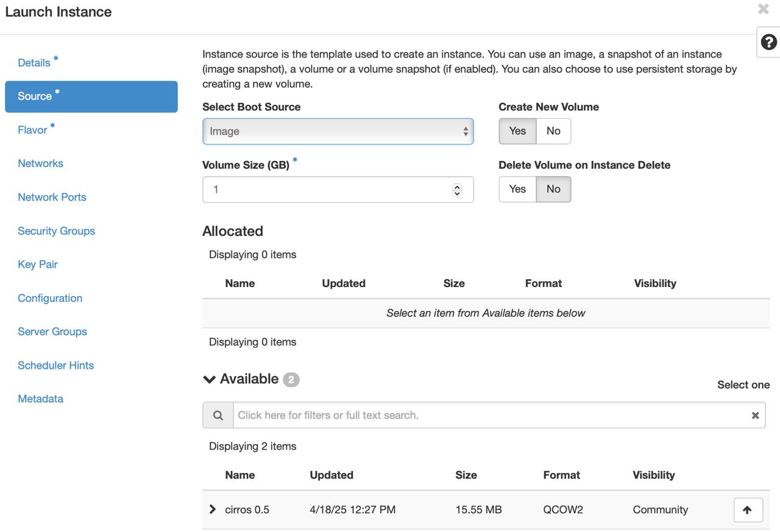
Task: Clear the filter search with X icon
Action: point(755,415)
